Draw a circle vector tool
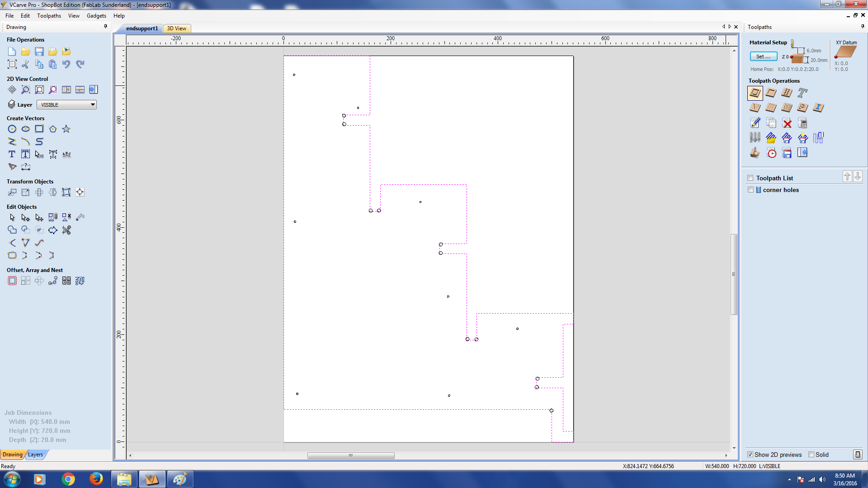Image resolution: width=868 pixels, height=488 pixels. (x=12, y=129)
